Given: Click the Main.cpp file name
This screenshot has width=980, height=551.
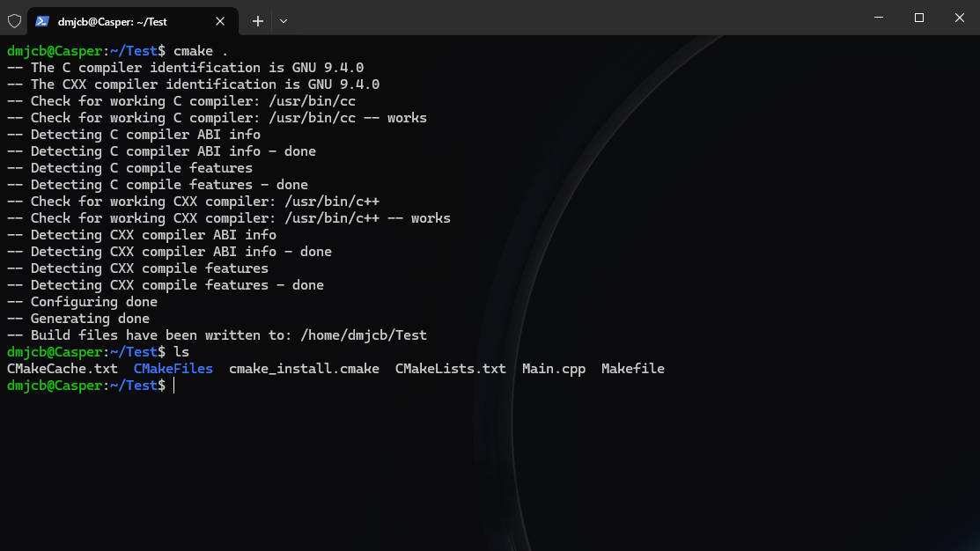Looking at the screenshot, I should pyautogui.click(x=554, y=369).
